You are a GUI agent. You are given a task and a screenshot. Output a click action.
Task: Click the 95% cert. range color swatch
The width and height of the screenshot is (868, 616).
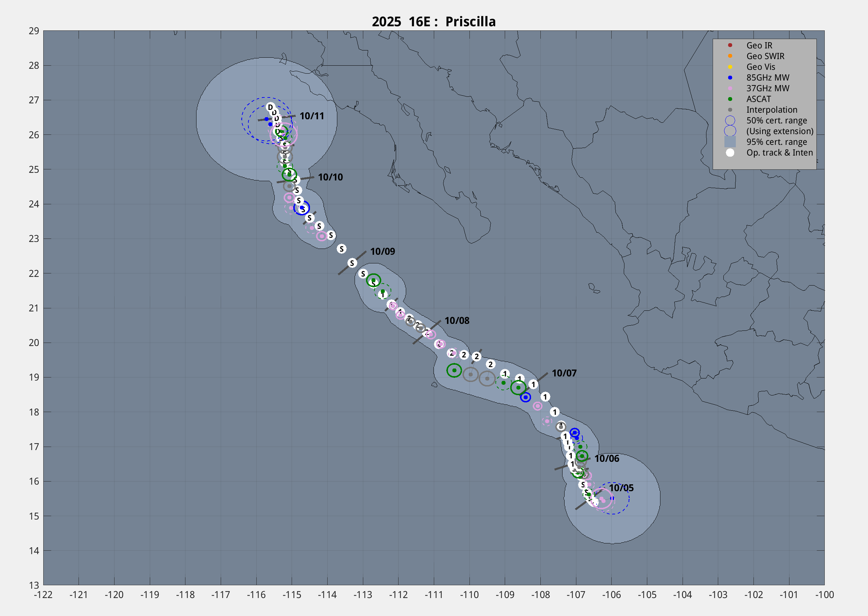point(730,142)
